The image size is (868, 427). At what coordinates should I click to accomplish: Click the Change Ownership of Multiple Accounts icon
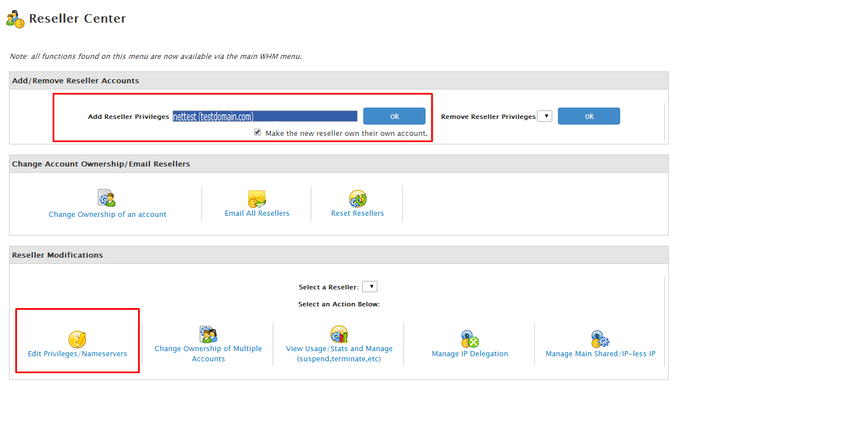[x=208, y=334]
